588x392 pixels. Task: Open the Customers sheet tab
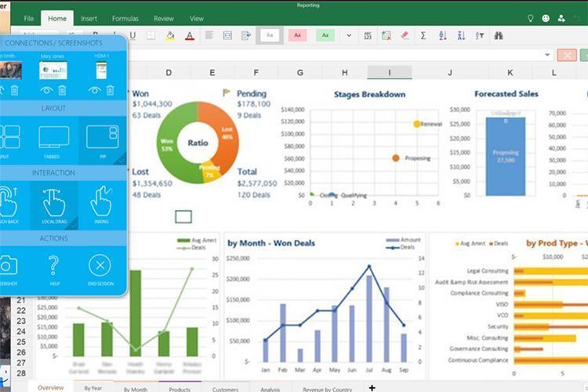click(x=225, y=389)
